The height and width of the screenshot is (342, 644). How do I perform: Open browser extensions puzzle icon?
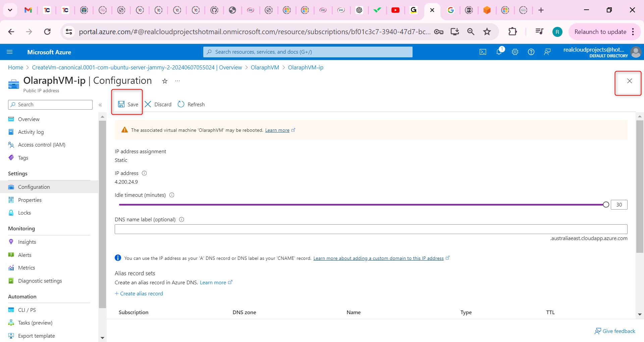pyautogui.click(x=513, y=32)
